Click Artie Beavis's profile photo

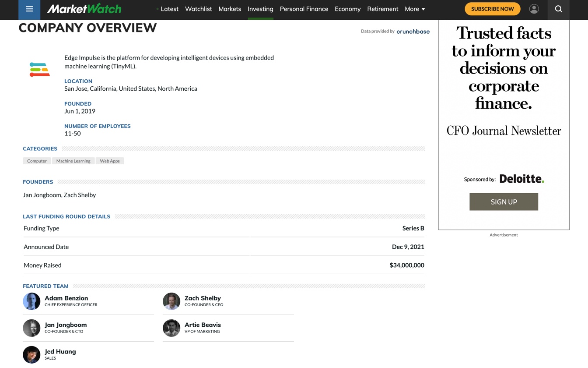coord(171,328)
